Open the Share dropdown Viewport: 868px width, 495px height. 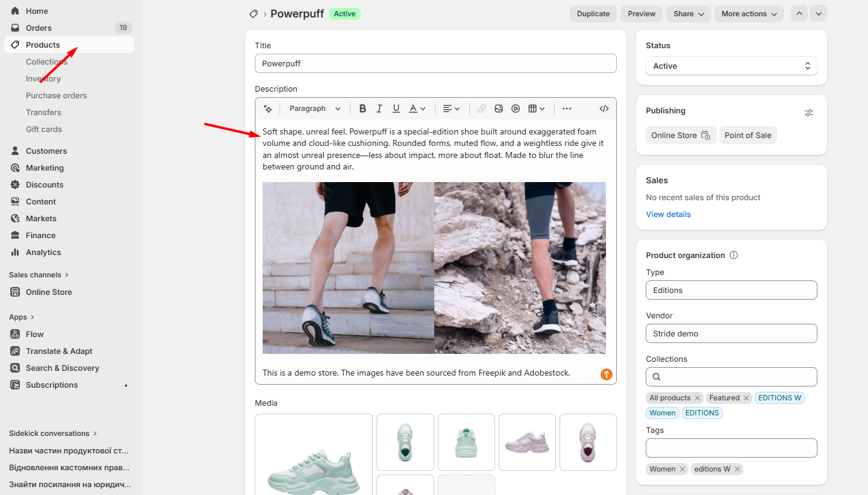tap(688, 14)
